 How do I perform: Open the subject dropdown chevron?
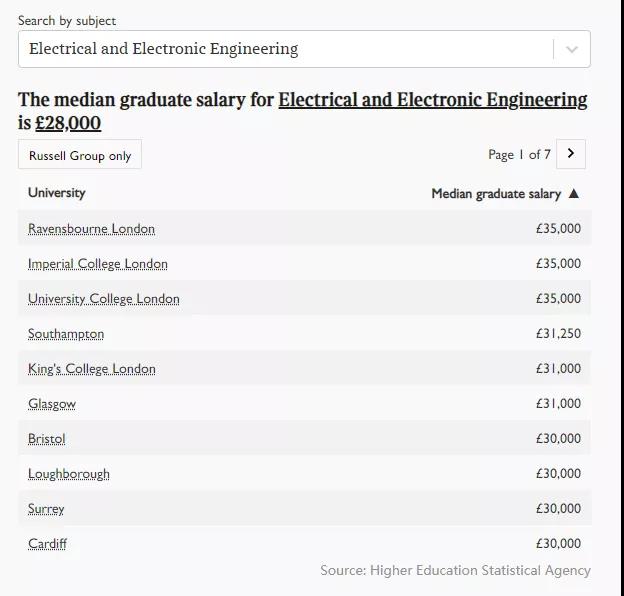pos(572,49)
